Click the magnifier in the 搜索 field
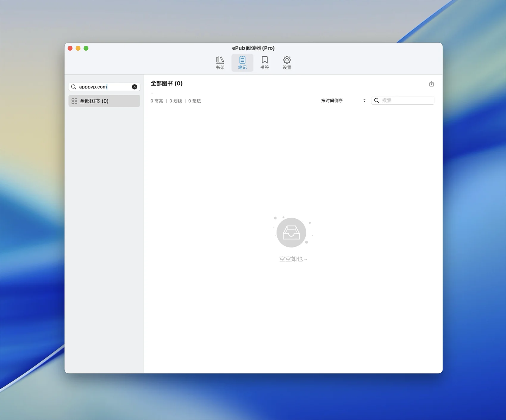The image size is (506, 420). pos(377,101)
